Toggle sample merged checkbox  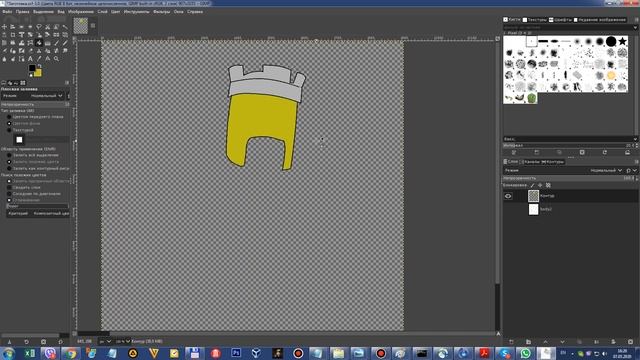pyautogui.click(x=9, y=187)
